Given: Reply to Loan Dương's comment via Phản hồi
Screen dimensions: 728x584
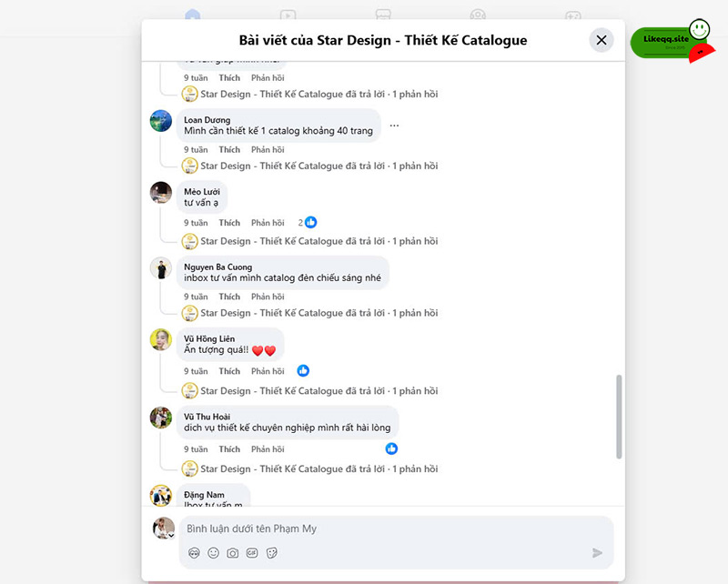Looking at the screenshot, I should click(268, 150).
